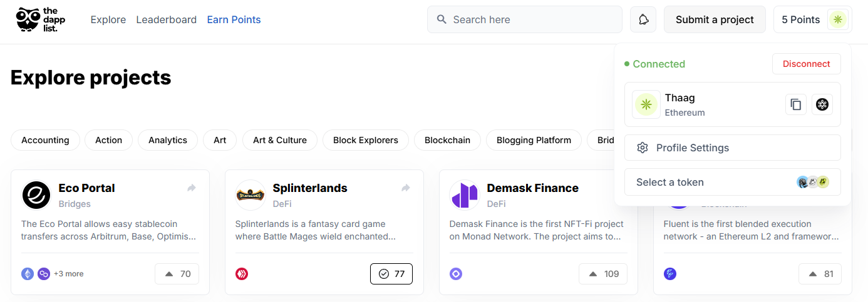Image resolution: width=868 pixels, height=302 pixels.
Task: Open the Explore page
Action: point(108,20)
